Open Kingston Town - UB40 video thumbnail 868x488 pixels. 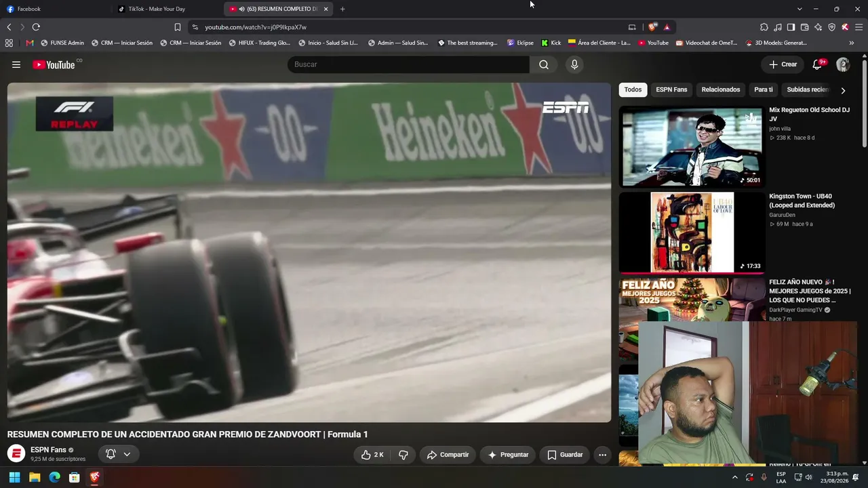692,232
